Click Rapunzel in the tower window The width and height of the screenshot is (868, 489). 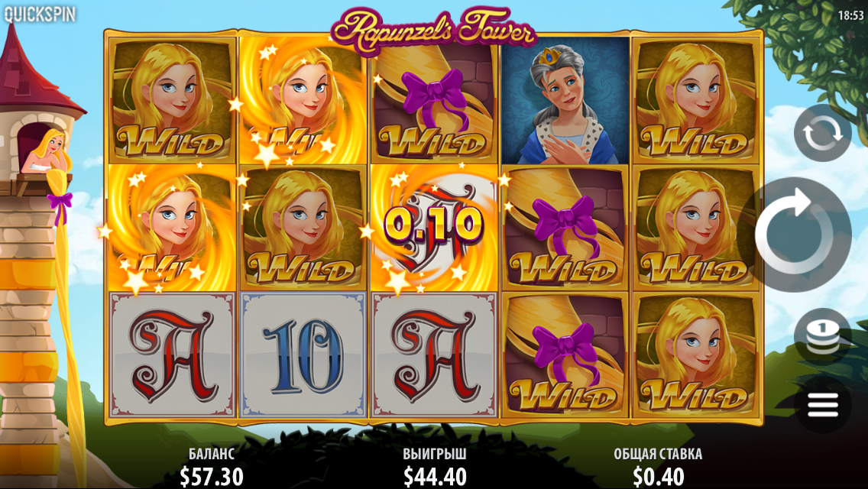[47, 151]
